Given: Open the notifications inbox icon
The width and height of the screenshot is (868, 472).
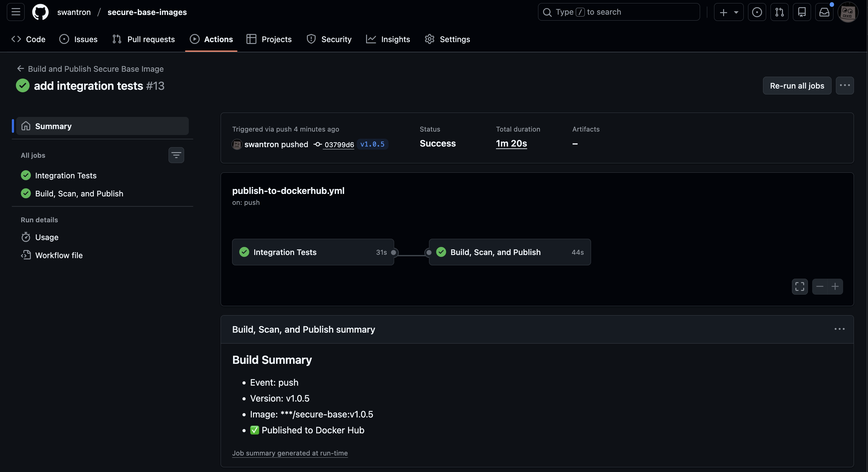Looking at the screenshot, I should pyautogui.click(x=824, y=12).
